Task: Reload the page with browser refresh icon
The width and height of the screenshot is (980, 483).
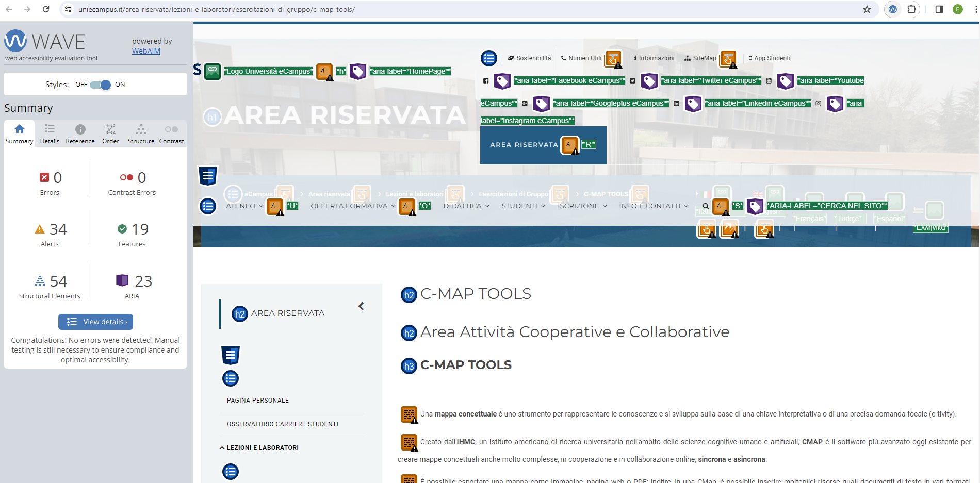Action: coord(46,9)
